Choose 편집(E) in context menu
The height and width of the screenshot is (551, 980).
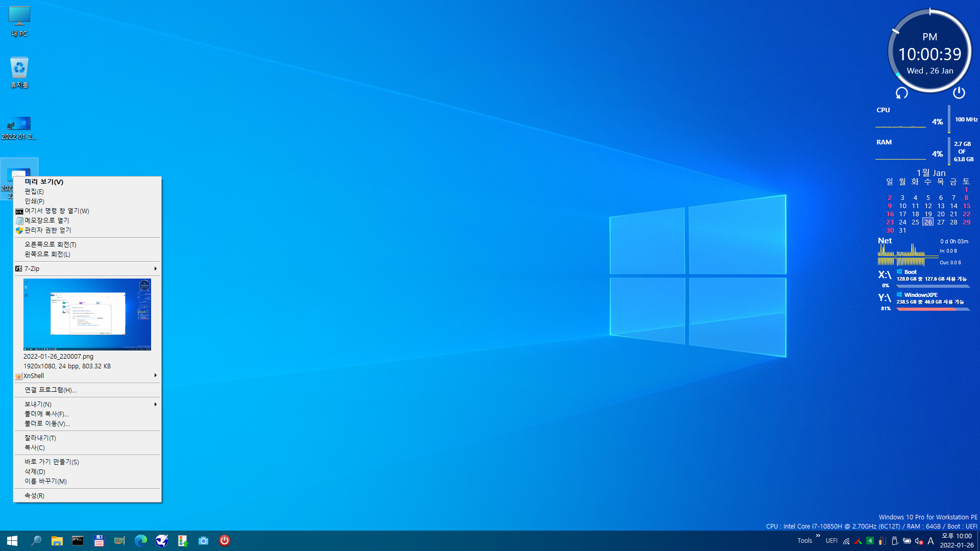pos(87,191)
